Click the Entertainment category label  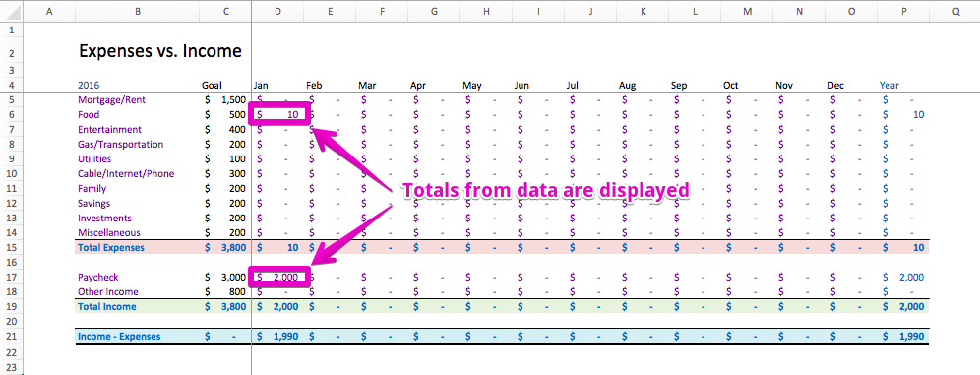coord(109,129)
